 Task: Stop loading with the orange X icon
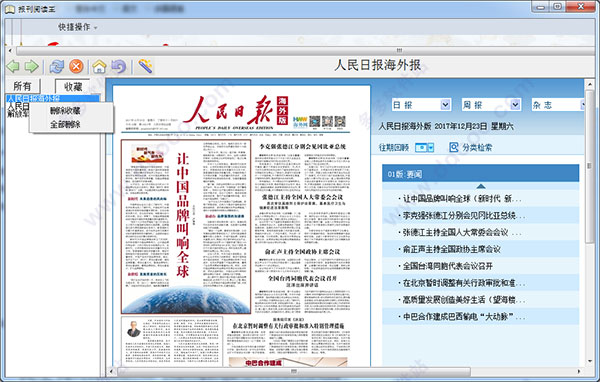(76, 67)
